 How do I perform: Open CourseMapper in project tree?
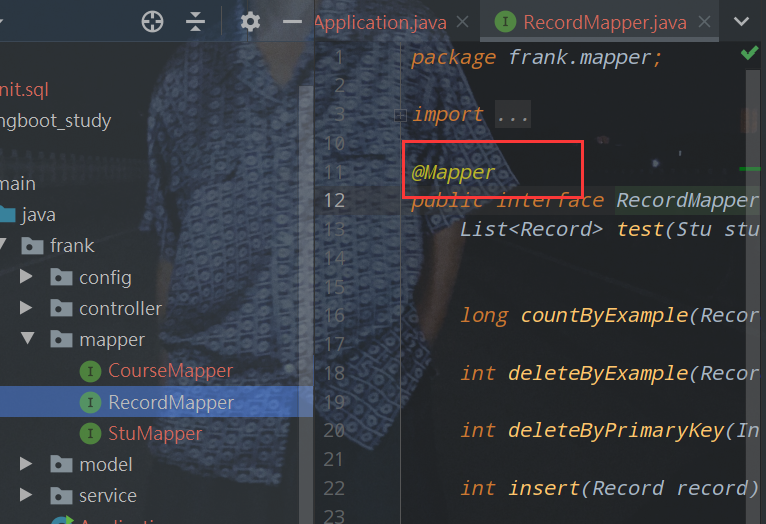170,371
